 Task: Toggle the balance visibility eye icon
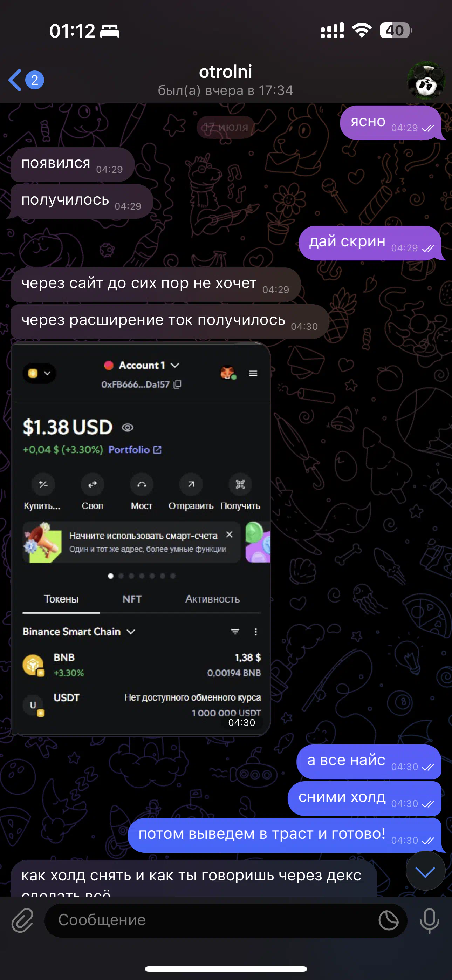coord(128,428)
